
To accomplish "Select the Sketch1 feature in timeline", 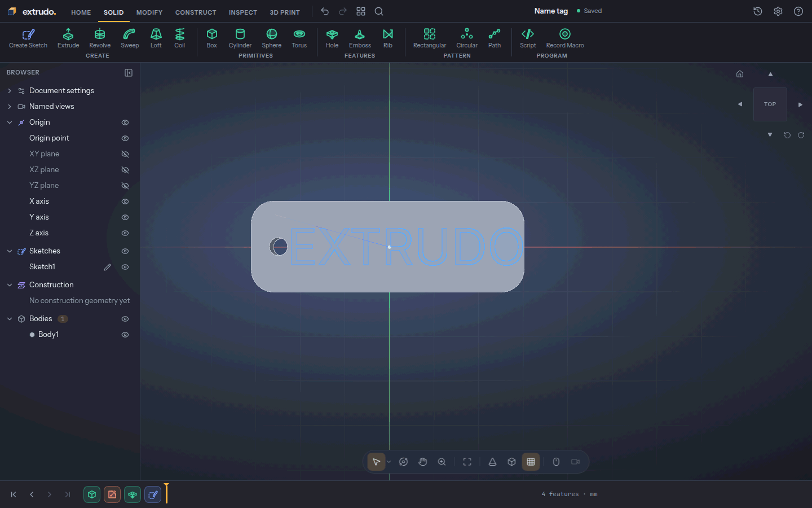I will (153, 494).
